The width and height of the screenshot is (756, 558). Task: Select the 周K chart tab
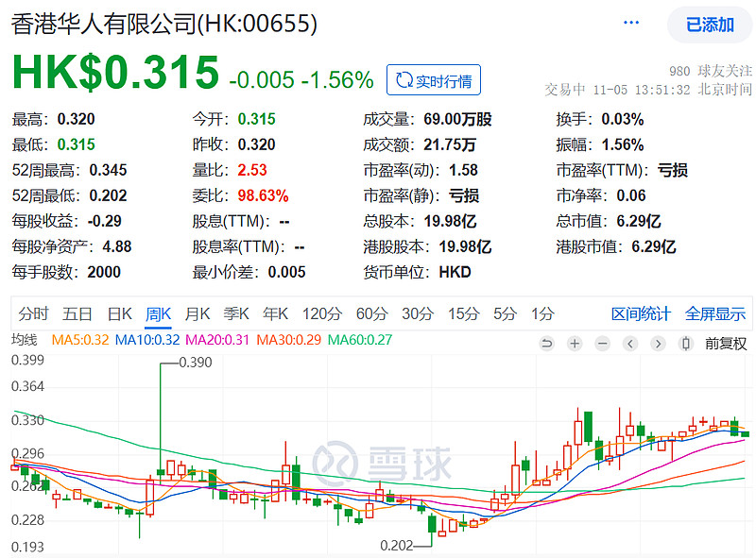click(x=158, y=314)
